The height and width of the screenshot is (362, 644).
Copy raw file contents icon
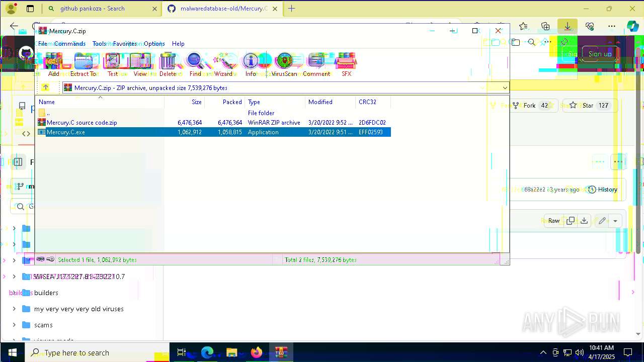pyautogui.click(x=571, y=221)
